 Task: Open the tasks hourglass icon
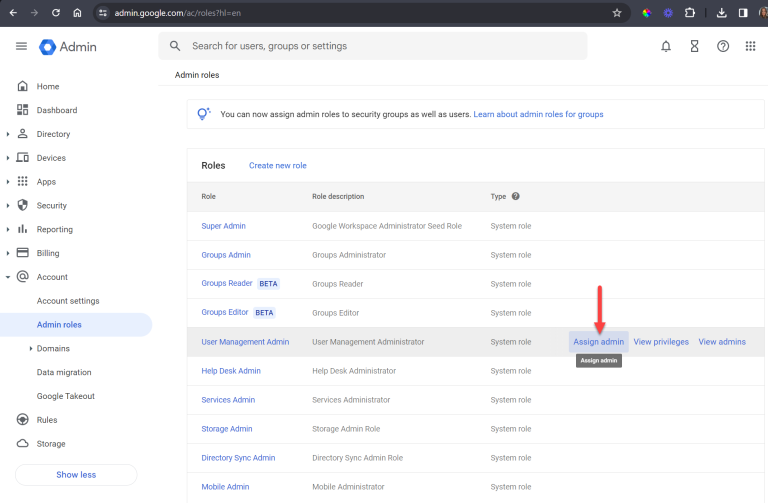click(694, 46)
